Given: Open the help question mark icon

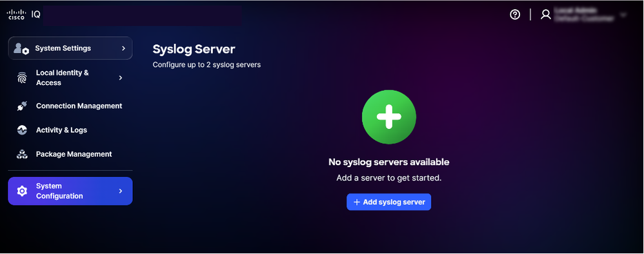Looking at the screenshot, I should pyautogui.click(x=515, y=15).
